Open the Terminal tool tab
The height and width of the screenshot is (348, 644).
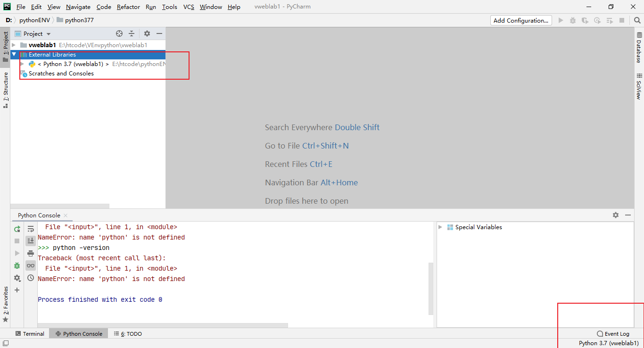click(30, 333)
